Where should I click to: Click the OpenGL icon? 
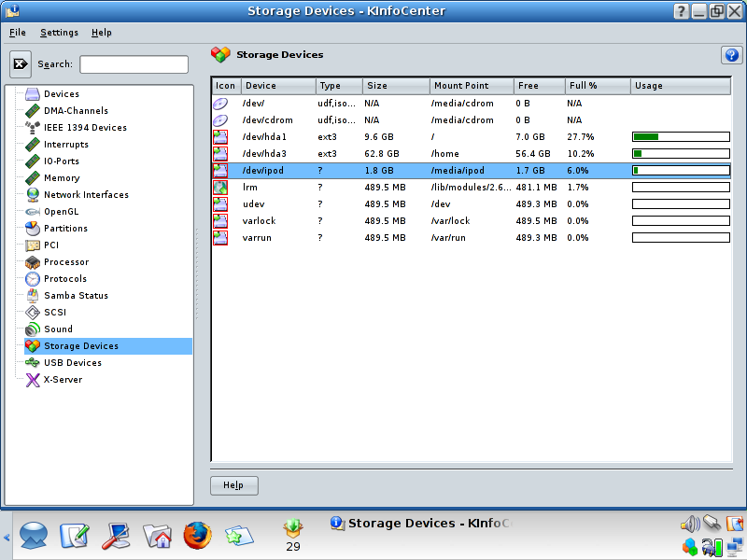coord(33,212)
